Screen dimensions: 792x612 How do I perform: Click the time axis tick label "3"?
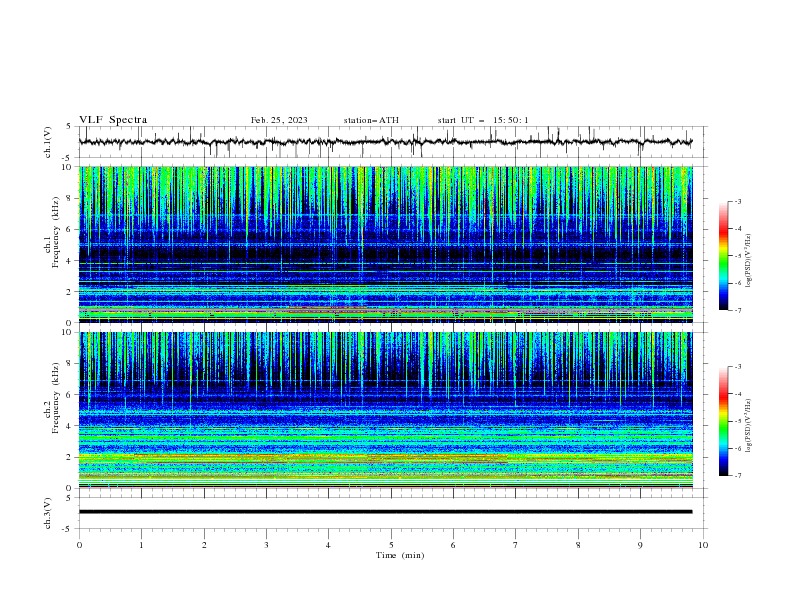[266, 545]
